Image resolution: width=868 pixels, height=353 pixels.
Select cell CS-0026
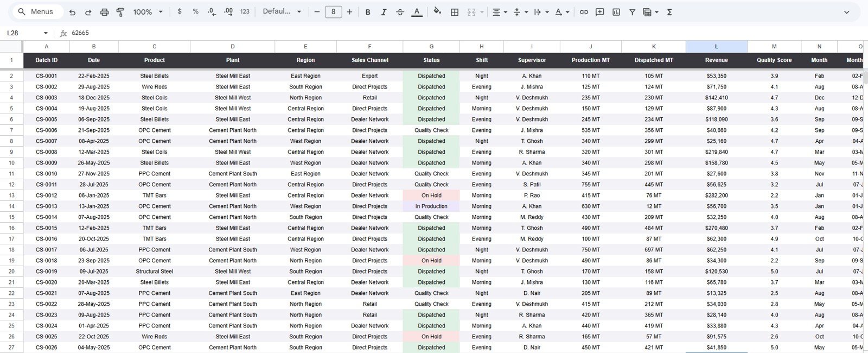(x=47, y=348)
